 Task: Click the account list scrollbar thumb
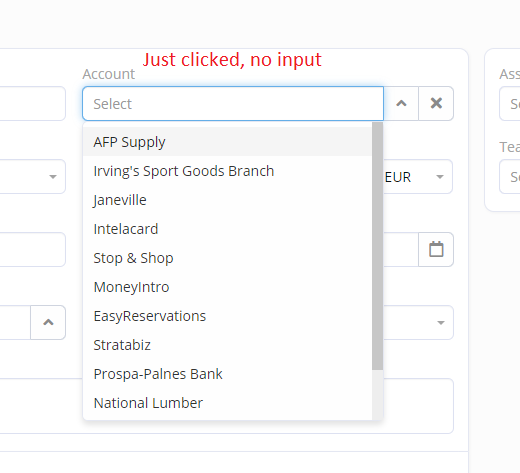coord(377,246)
